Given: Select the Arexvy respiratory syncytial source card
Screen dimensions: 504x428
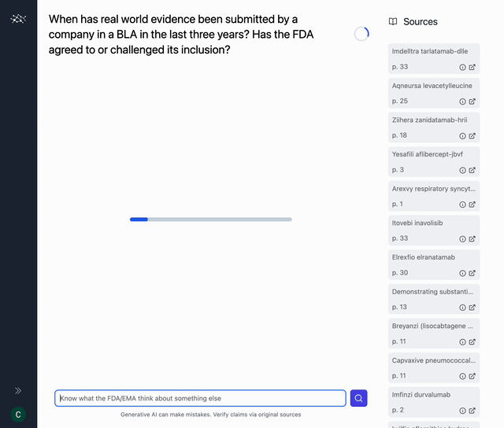Looking at the screenshot, I should 434,196.
